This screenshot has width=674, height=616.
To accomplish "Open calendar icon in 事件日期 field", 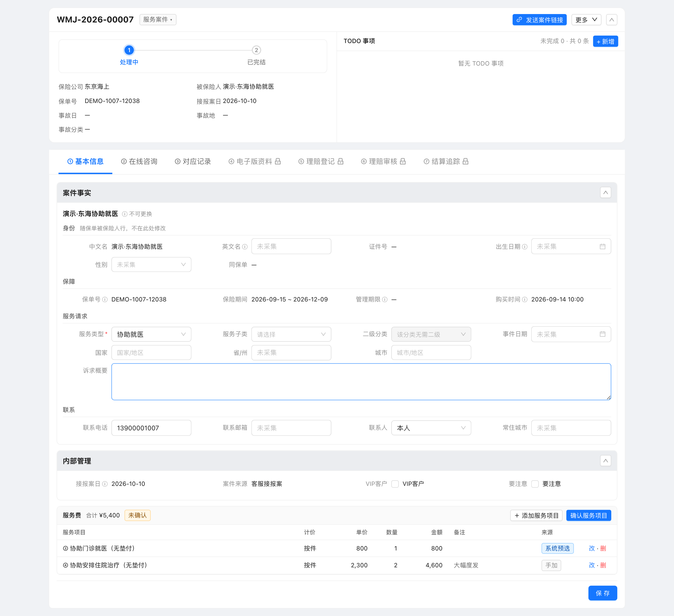I will [603, 334].
